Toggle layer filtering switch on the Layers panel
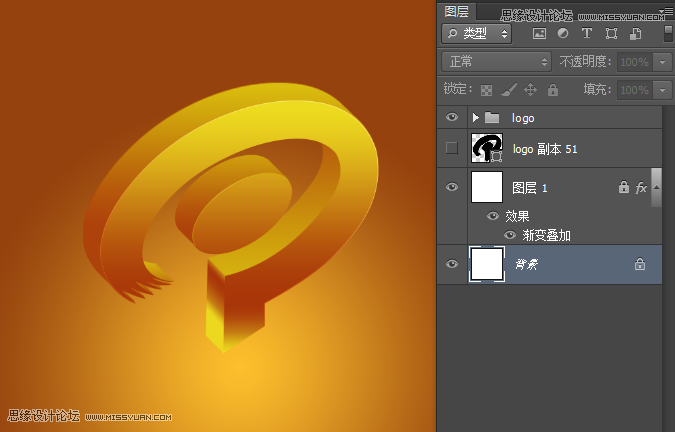This screenshot has width=675, height=432. pos(668,34)
